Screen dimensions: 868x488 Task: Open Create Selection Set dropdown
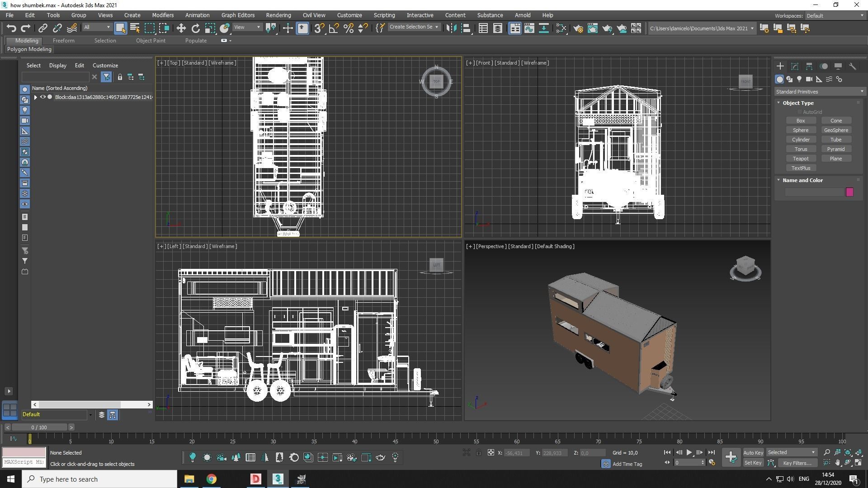point(414,27)
